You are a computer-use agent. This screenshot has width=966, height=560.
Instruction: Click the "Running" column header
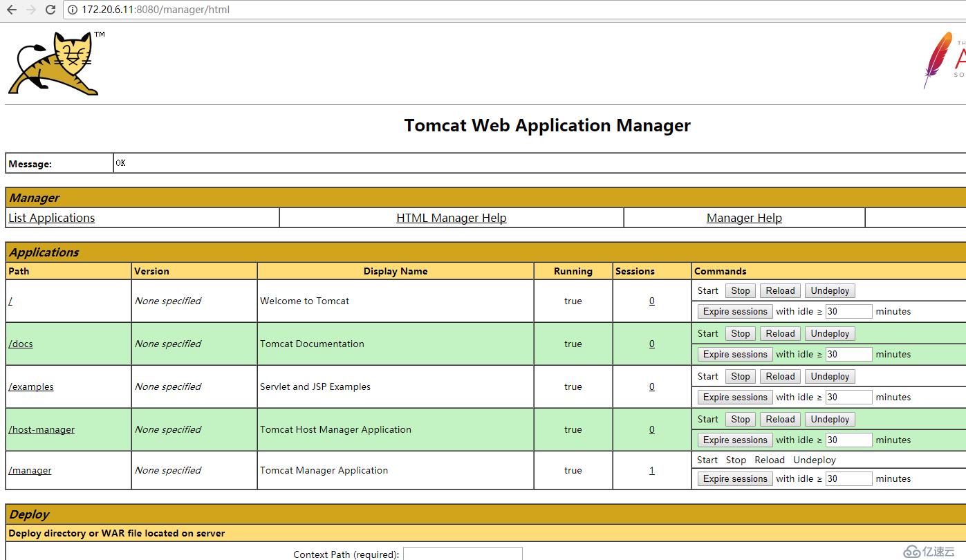pyautogui.click(x=573, y=271)
